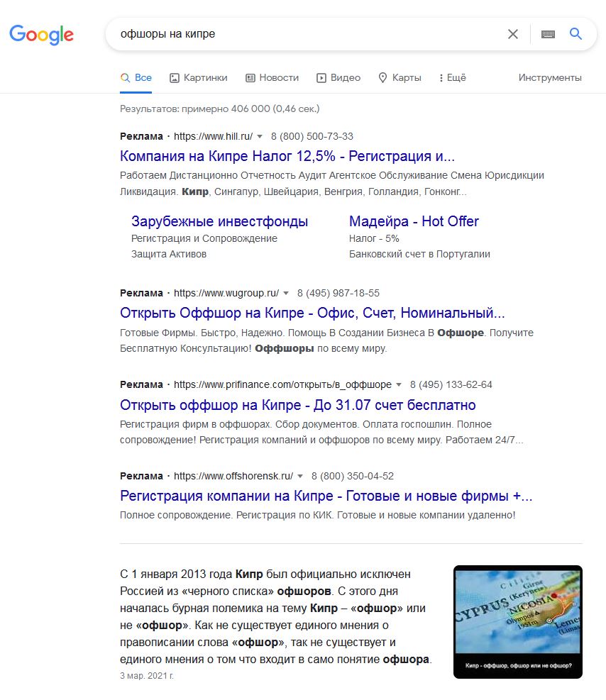Expand dropdown arrow next to wugroup.ru URL
Image resolution: width=606 pixels, height=700 pixels.
(x=286, y=294)
